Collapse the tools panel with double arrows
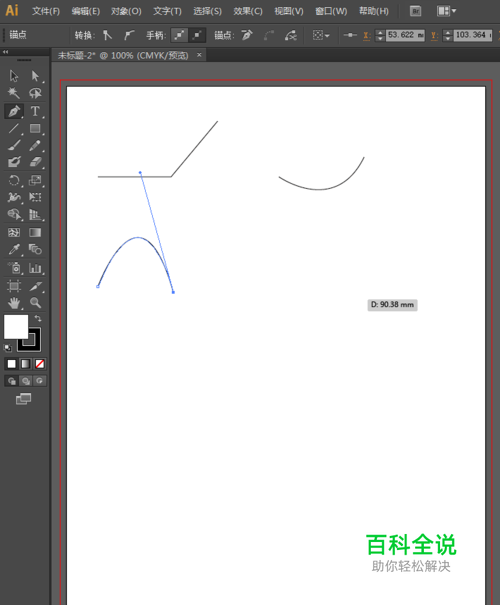The height and width of the screenshot is (605, 500). pyautogui.click(x=5, y=52)
